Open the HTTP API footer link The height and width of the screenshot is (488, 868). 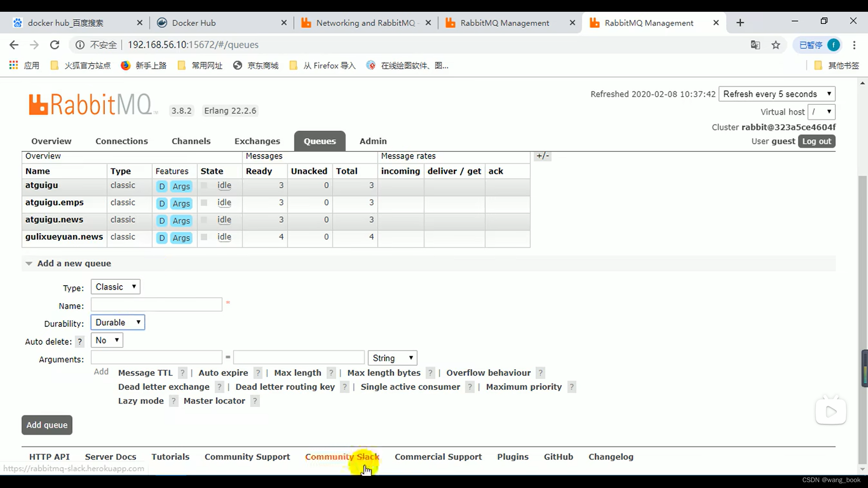(x=49, y=457)
